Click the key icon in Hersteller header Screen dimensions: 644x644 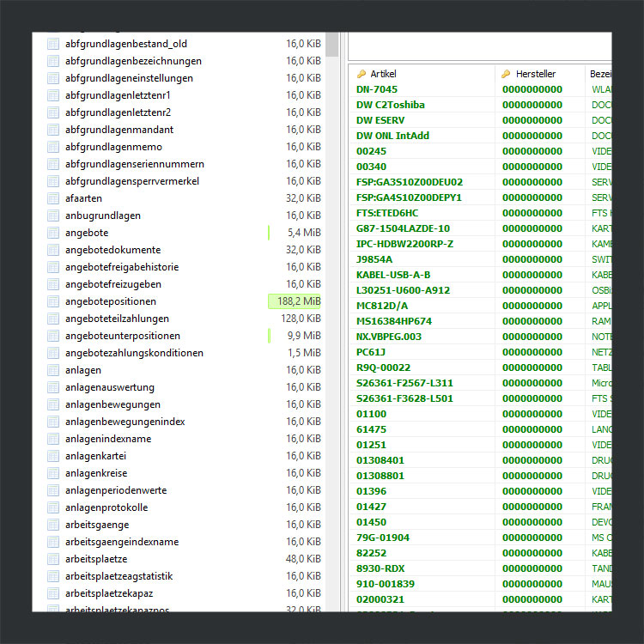(x=507, y=75)
